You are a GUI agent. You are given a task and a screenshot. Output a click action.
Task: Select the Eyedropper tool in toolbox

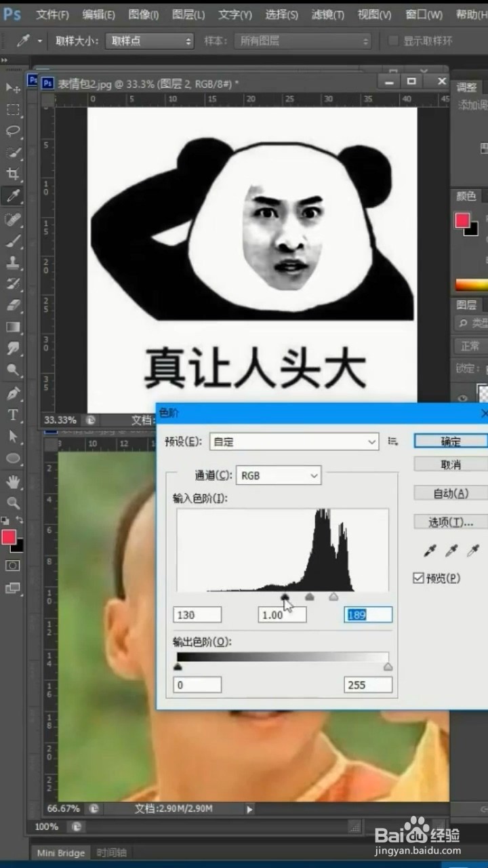click(13, 196)
